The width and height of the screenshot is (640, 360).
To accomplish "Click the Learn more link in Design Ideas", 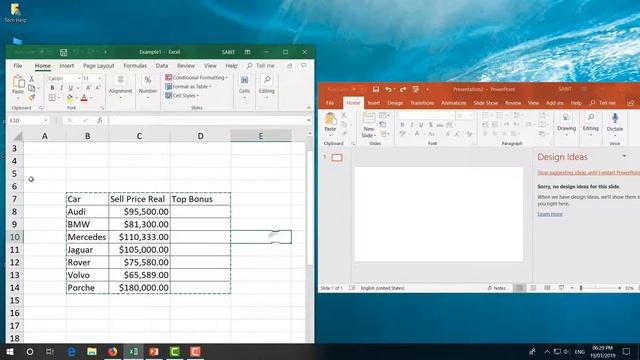I will coord(550,214).
